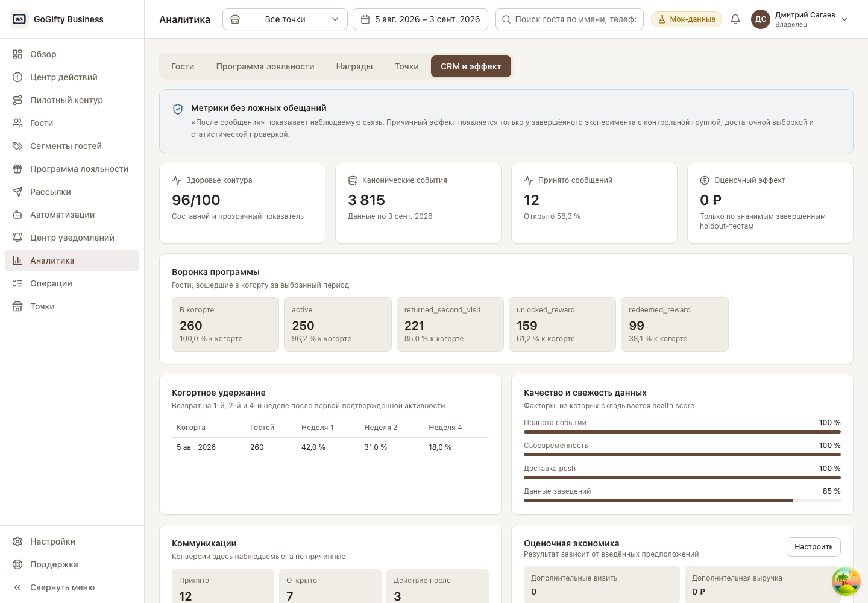Click the Неделя 1 value 42,0 %
Image resolution: width=868 pixels, height=603 pixels.
coord(313,447)
